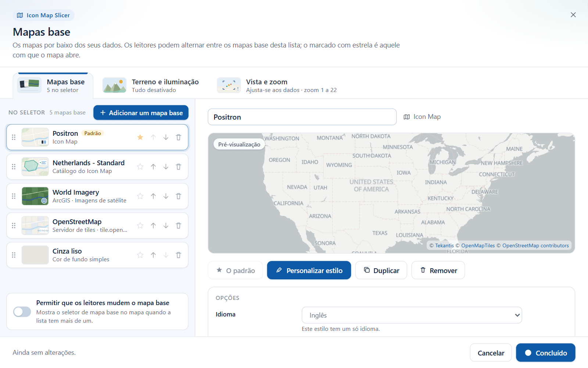Screen dimensions: 588x368
Task: Select the Netherlands - Standard thumbnail
Action: click(35, 167)
